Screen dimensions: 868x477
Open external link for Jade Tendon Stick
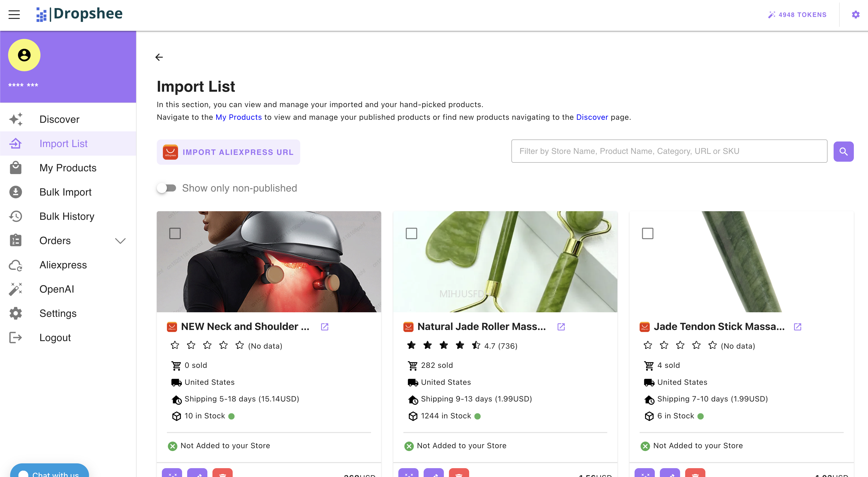797,326
